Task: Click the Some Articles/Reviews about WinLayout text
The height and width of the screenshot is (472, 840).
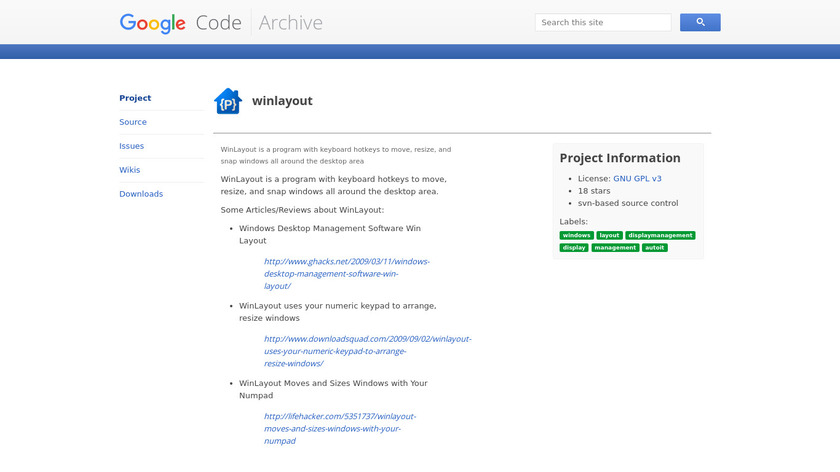Action: pos(302,210)
